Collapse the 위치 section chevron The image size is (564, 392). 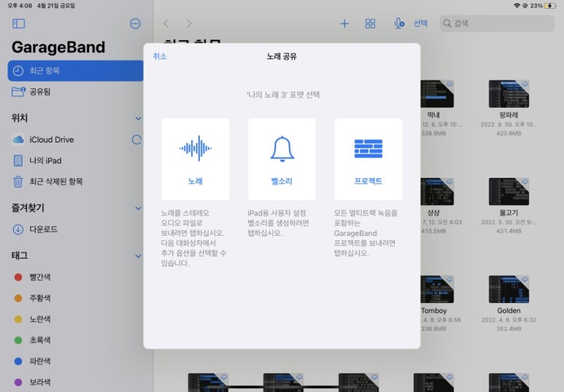[x=138, y=118]
